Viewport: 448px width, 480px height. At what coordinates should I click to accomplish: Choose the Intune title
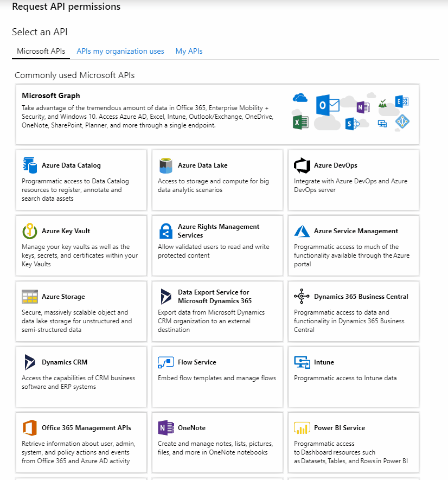tap(324, 362)
